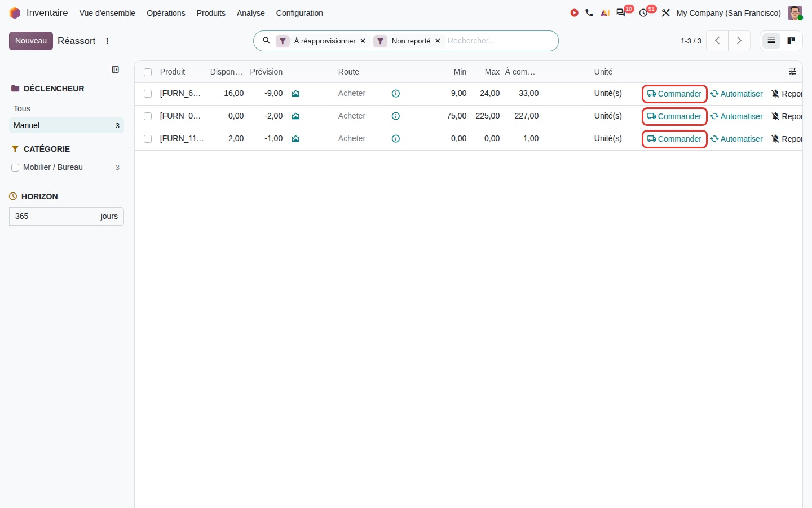Select the FURN_6 row checkbox
Viewport: 812px width, 508px height.
point(148,94)
